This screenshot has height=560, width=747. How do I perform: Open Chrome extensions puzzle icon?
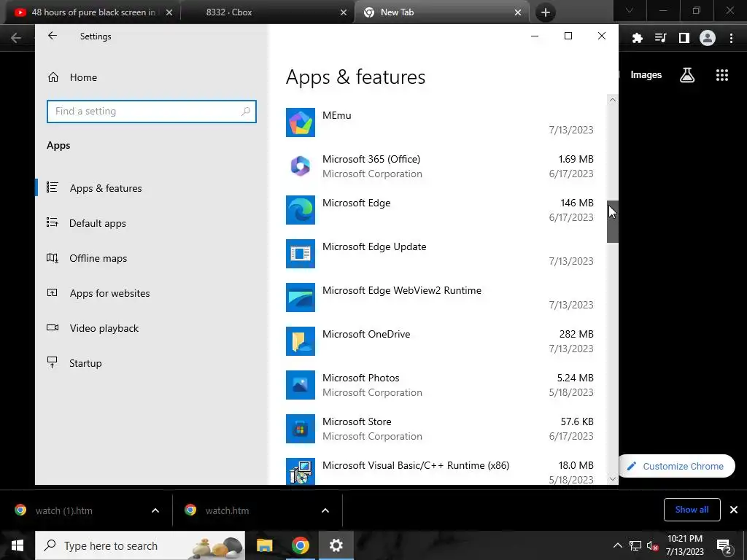coord(637,38)
